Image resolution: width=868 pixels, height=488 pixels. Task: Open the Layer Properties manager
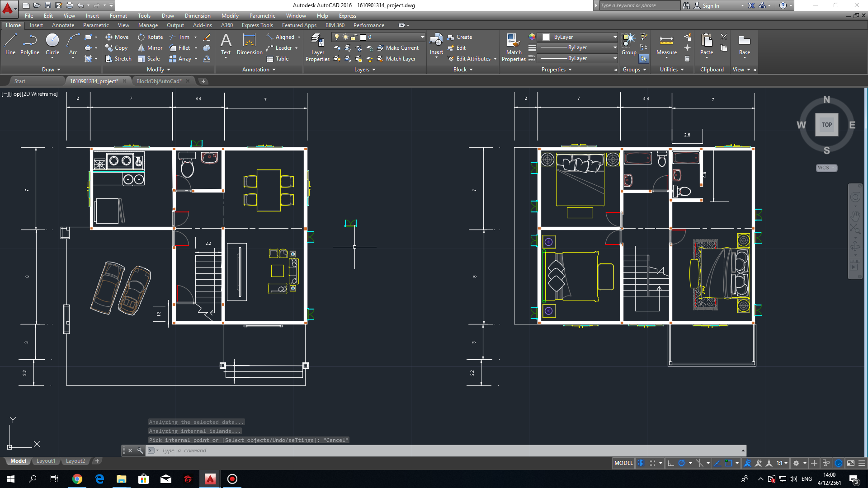[317, 47]
